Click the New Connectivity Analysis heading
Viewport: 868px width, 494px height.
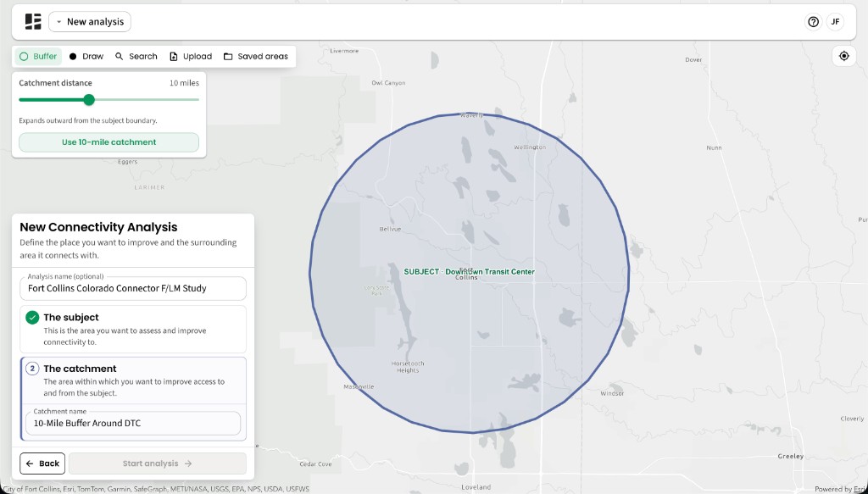[98, 227]
